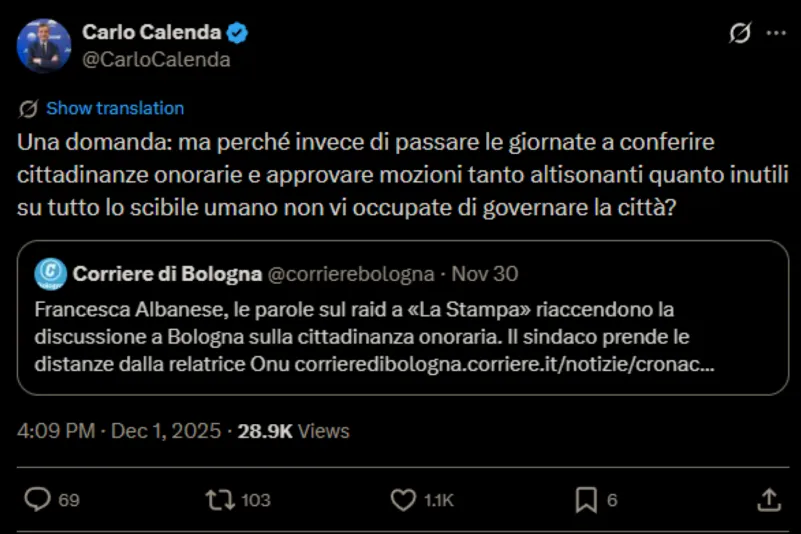Click the blue verified badge
The width and height of the screenshot is (801, 534).
tap(238, 34)
